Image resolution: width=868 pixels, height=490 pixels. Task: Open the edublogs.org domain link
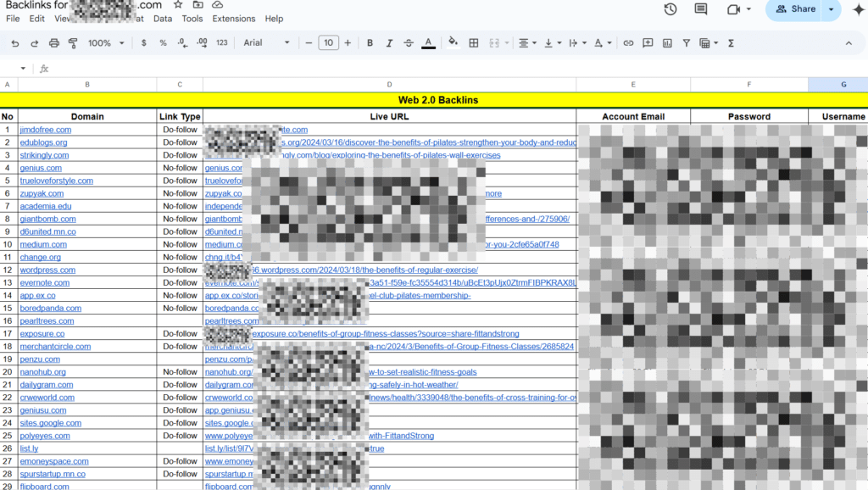(x=43, y=142)
